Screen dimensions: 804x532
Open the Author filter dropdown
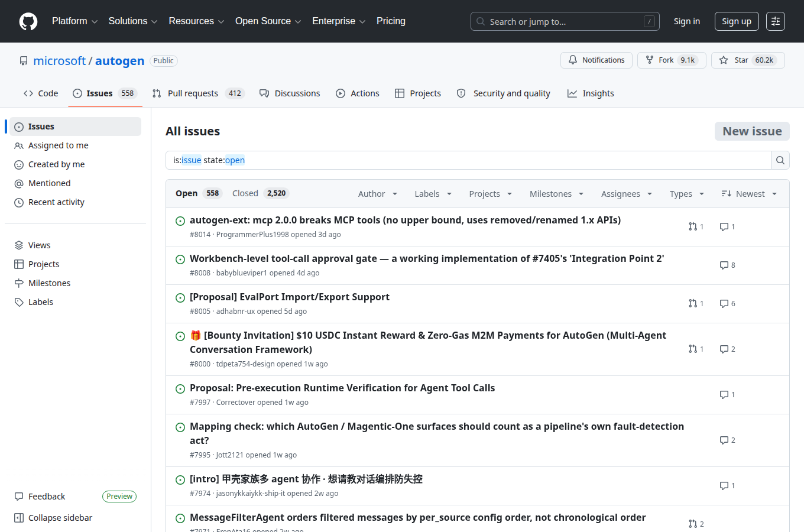[378, 194]
